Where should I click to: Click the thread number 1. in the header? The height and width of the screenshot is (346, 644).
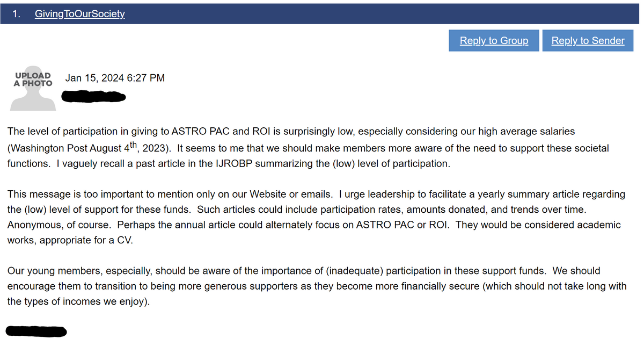pyautogui.click(x=17, y=14)
